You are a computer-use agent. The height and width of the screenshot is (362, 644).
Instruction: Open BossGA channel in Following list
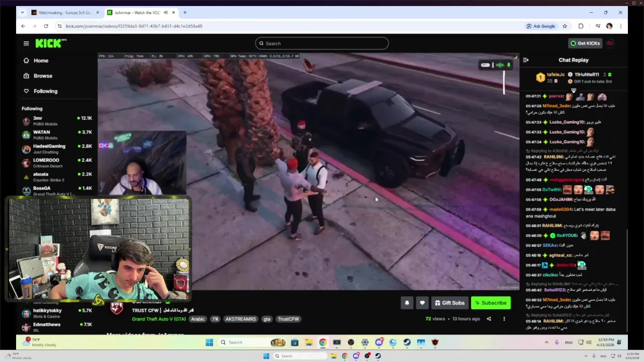click(57, 190)
